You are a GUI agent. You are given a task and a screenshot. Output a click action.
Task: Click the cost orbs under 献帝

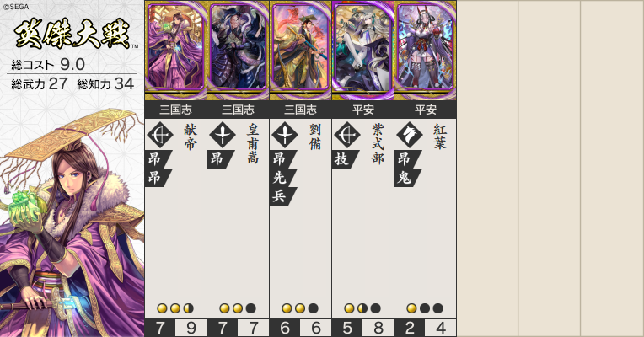[x=175, y=308]
